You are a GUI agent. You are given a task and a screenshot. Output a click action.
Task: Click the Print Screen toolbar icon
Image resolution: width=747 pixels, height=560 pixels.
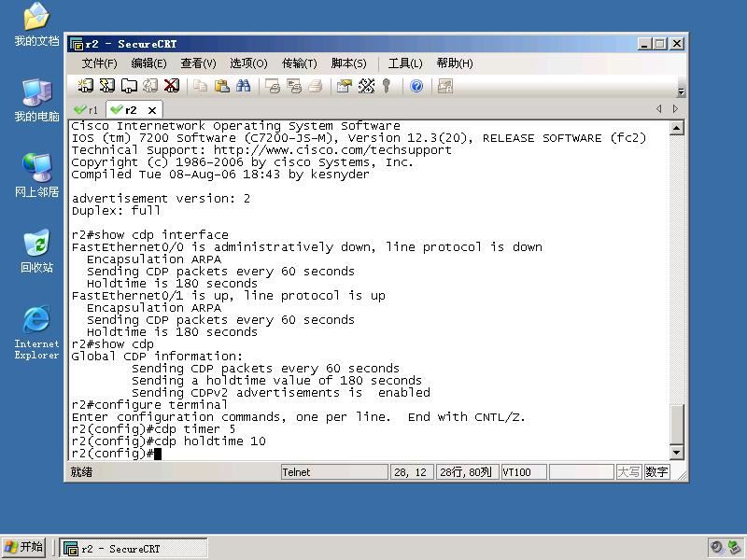273,86
